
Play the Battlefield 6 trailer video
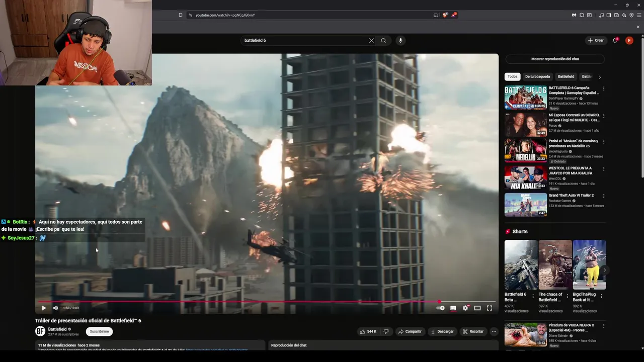pos(44,308)
